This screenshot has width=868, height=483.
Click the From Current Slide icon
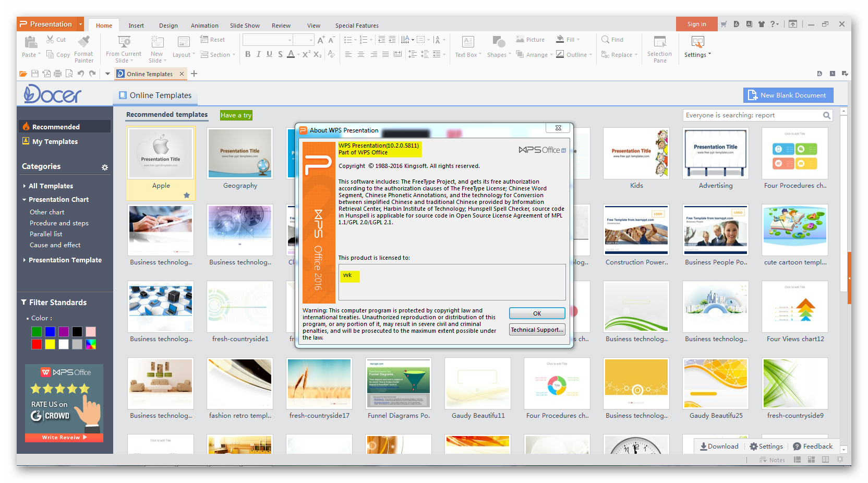[x=124, y=42]
